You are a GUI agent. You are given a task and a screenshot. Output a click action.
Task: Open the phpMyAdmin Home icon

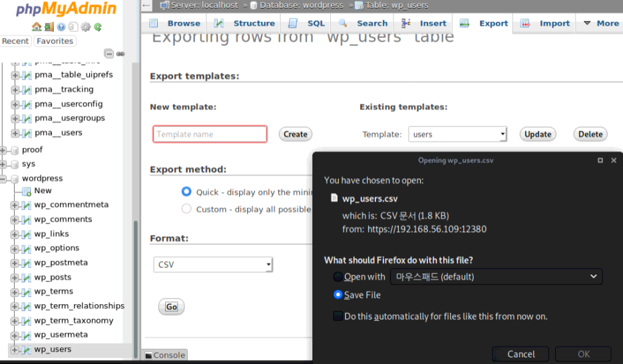(37, 27)
